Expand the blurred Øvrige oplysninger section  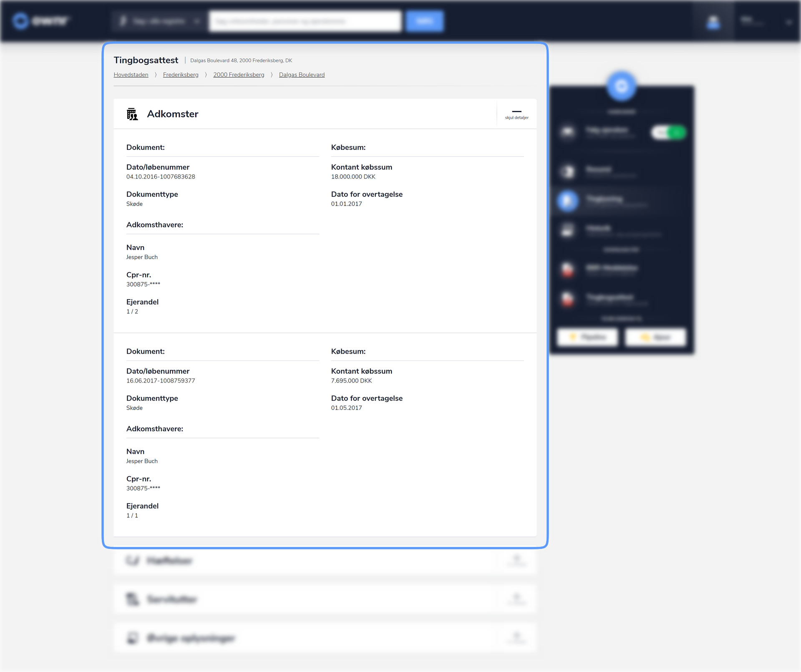516,638
